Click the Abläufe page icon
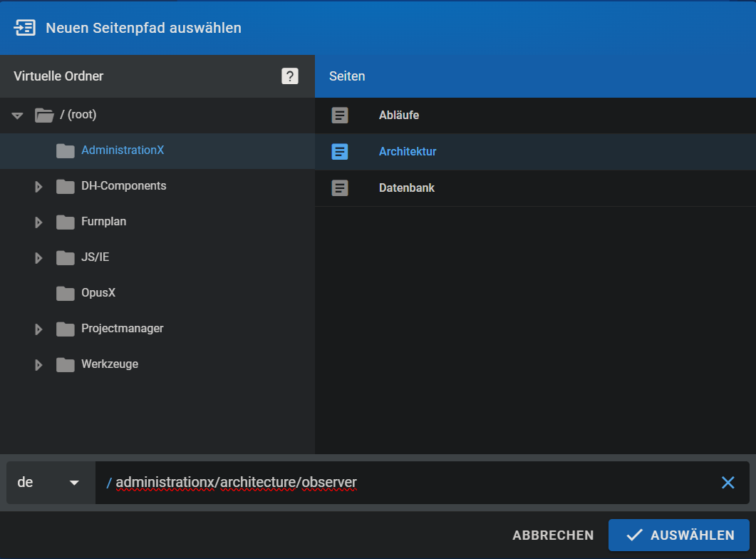This screenshot has width=756, height=559. [x=341, y=116]
